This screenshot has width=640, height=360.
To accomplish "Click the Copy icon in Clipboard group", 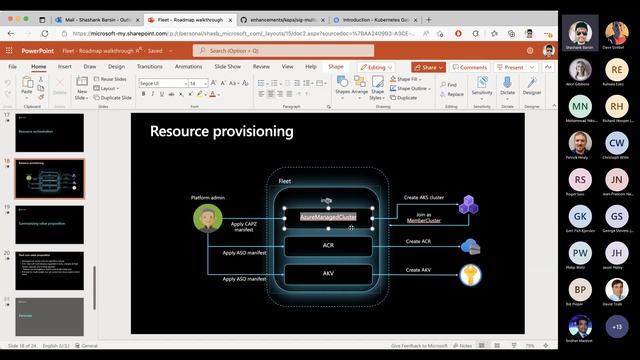I will (x=41, y=88).
